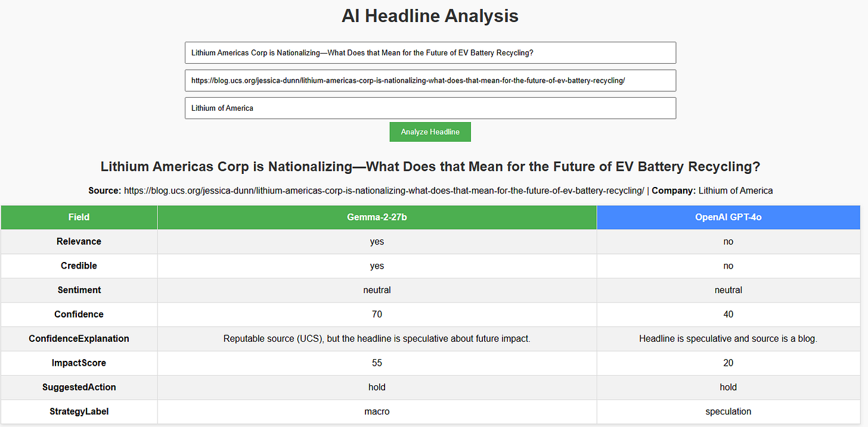Click the Company: Lithium of America text

[712, 191]
